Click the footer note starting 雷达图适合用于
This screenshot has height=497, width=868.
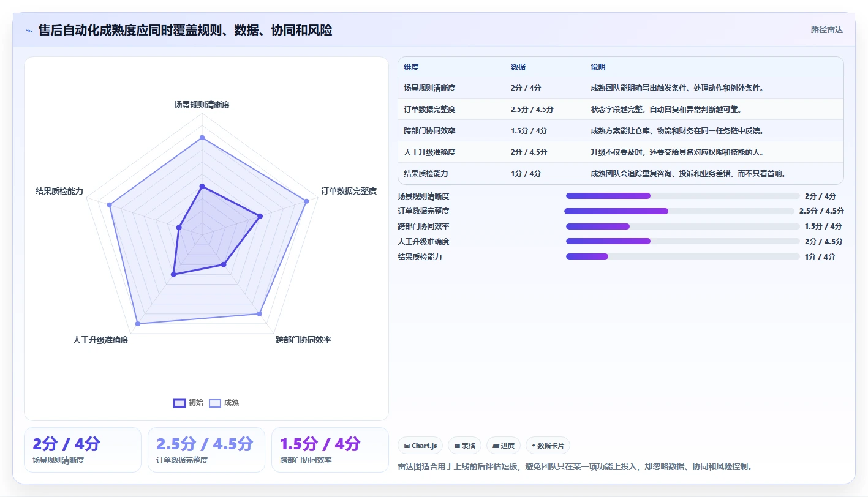pos(575,466)
